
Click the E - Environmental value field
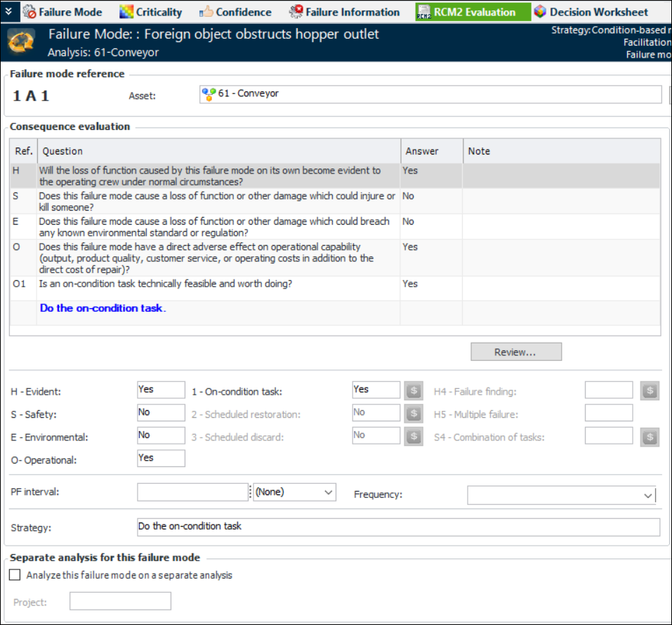click(x=161, y=435)
